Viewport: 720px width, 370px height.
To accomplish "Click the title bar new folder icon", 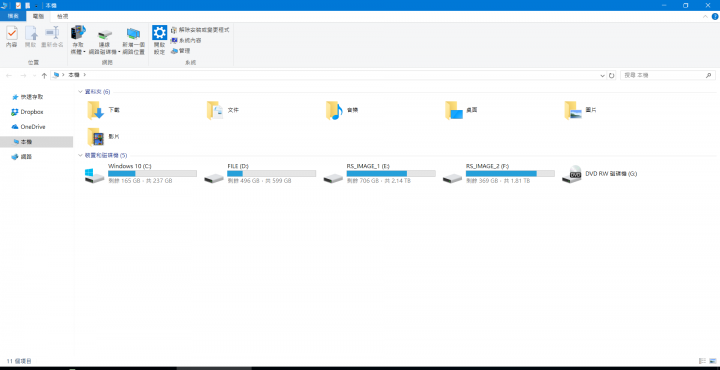I will [x=28, y=6].
